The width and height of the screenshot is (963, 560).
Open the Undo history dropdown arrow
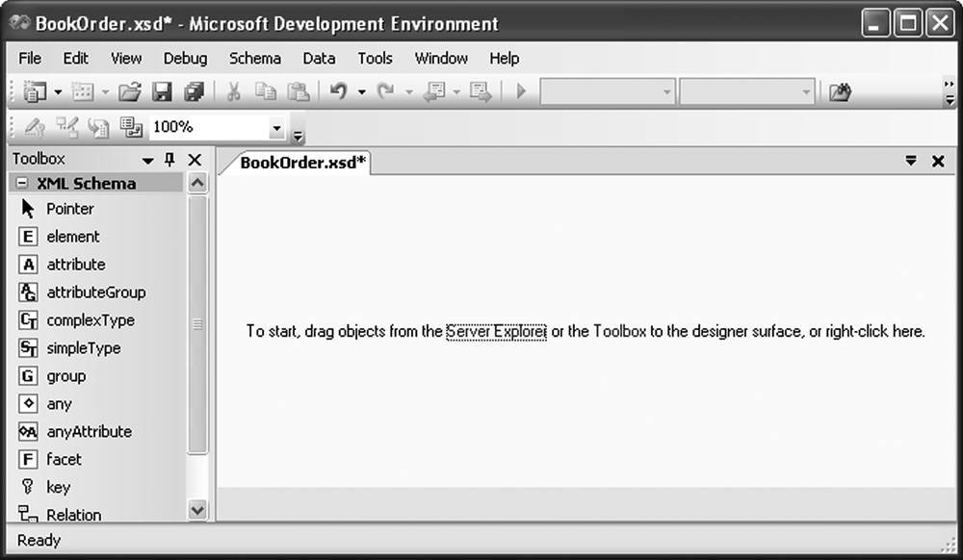362,92
